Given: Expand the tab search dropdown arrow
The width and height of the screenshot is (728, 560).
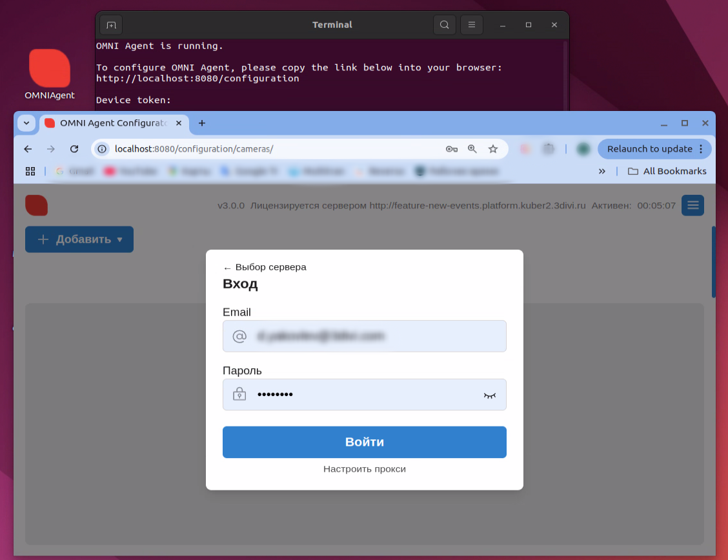Looking at the screenshot, I should point(26,123).
